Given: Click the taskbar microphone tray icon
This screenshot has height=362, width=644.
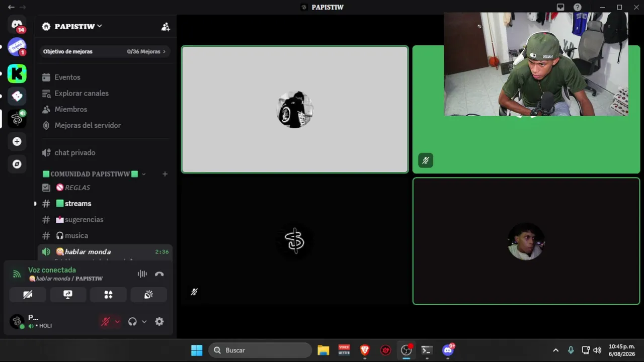Looking at the screenshot, I should coord(571,350).
